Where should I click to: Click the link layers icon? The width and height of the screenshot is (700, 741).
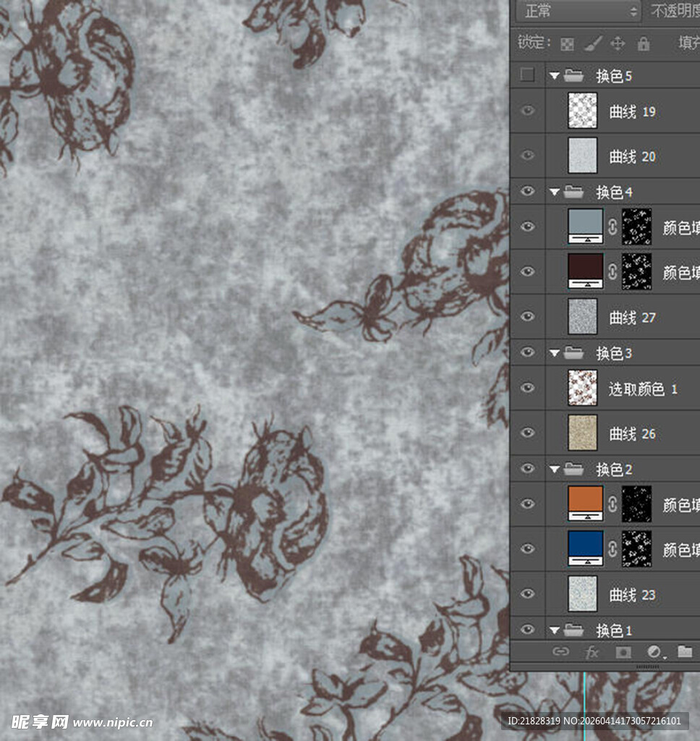tap(560, 652)
